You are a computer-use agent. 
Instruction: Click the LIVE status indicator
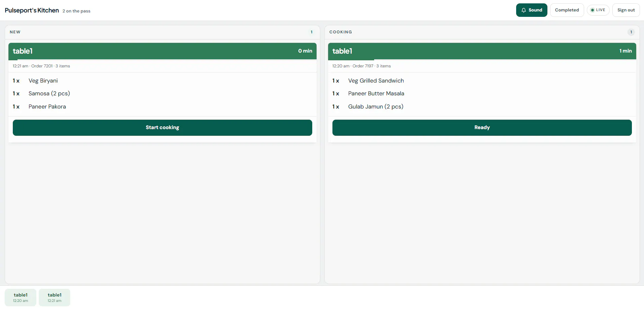click(598, 10)
